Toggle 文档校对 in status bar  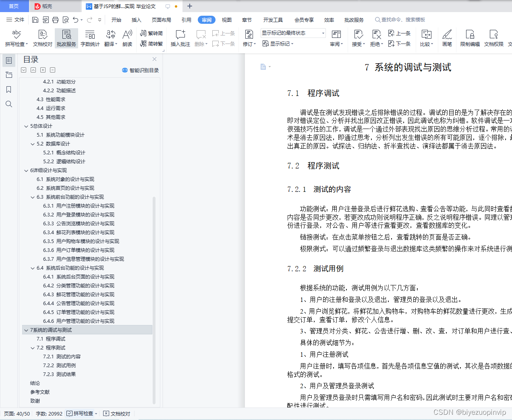117,414
